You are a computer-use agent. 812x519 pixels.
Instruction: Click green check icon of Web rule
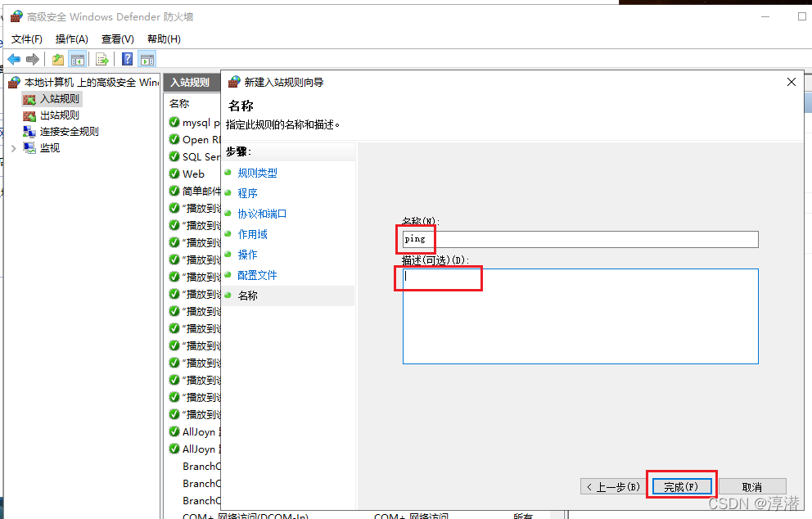pos(174,174)
